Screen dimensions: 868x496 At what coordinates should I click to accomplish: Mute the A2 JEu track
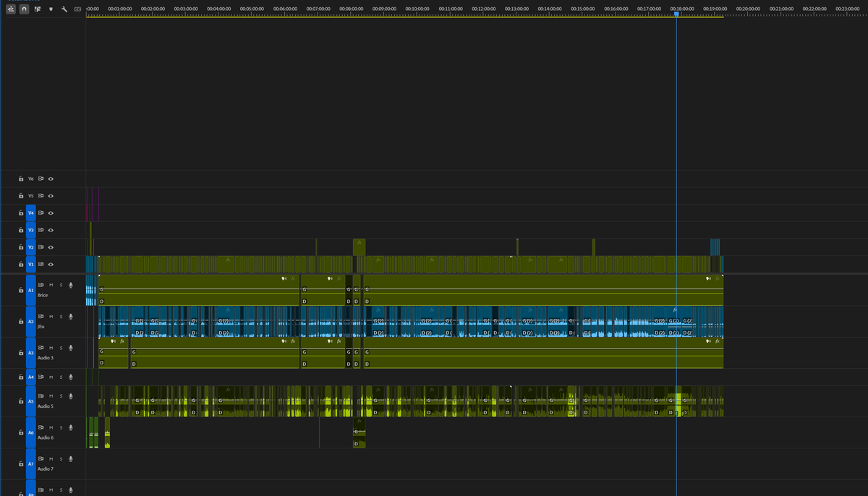51,317
